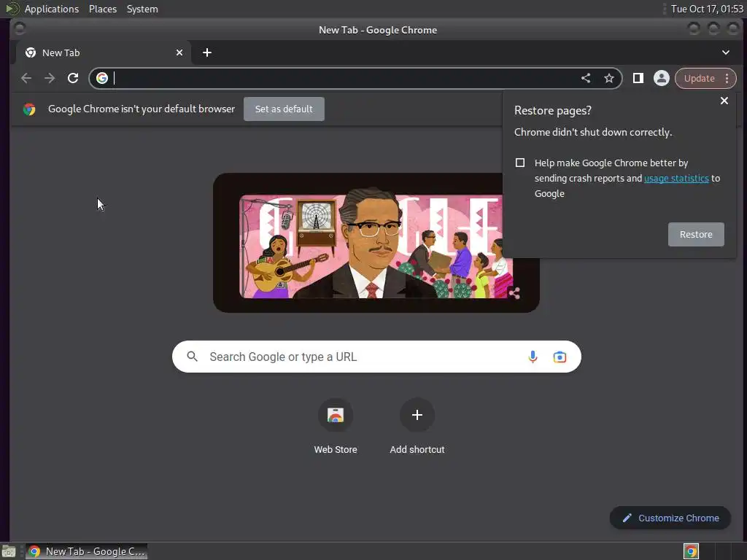The width and height of the screenshot is (747, 560).
Task: Expand the tab search dropdown arrow
Action: pyautogui.click(x=725, y=52)
